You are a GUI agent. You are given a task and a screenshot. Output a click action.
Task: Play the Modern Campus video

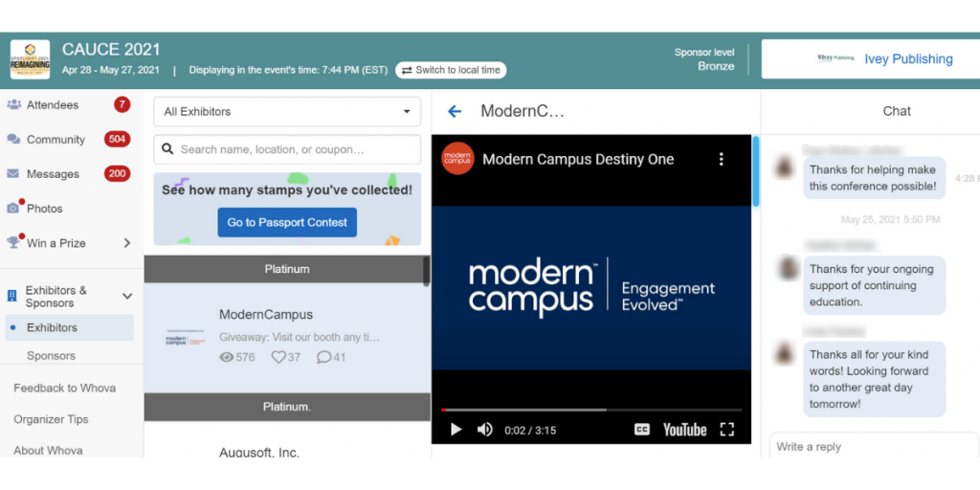point(457,430)
